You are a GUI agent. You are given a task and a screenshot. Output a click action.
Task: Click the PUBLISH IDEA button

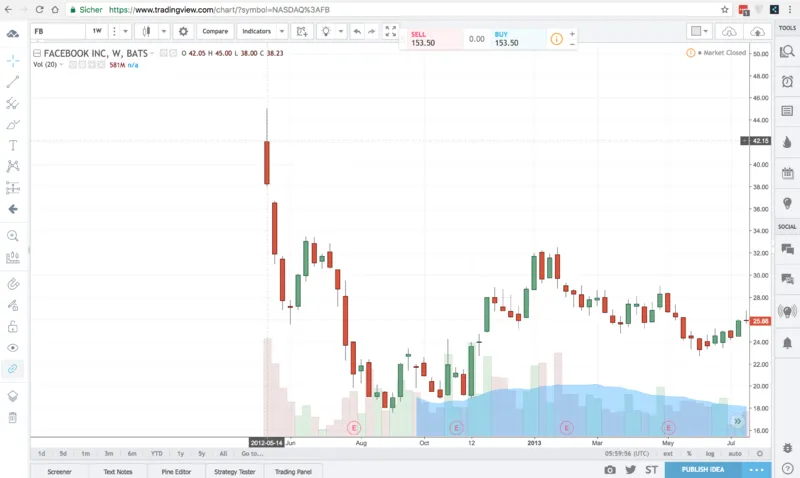click(703, 470)
